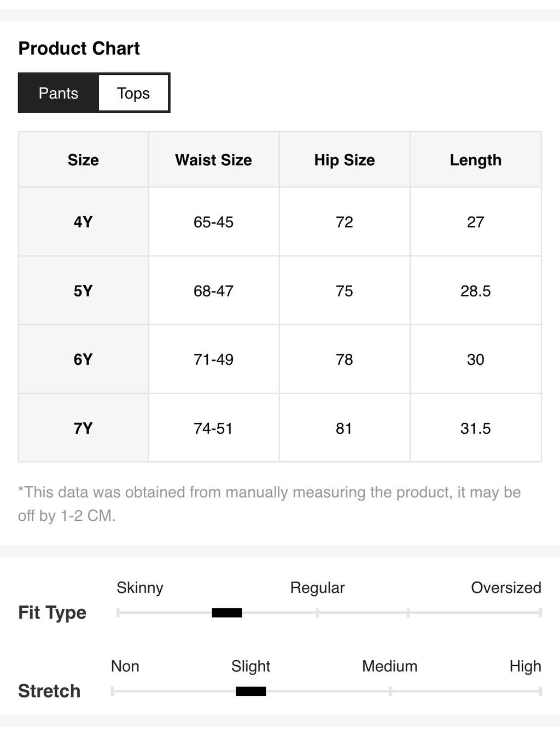Select the Pants tab
This screenshot has height=733, width=560.
pos(59,93)
